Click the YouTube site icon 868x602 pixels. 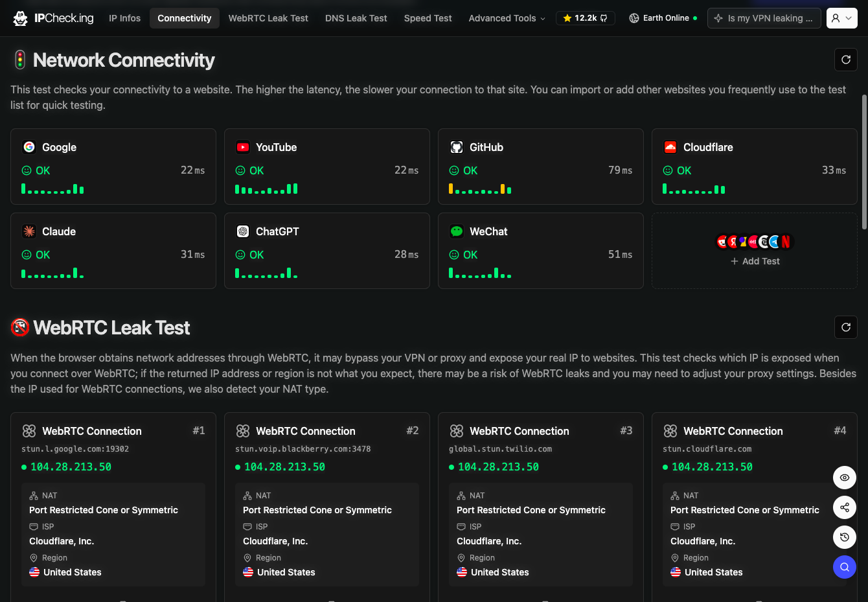243,147
